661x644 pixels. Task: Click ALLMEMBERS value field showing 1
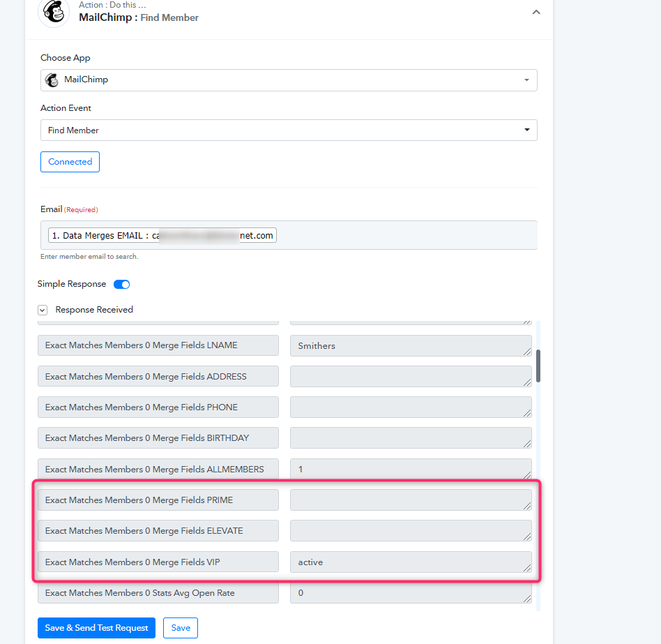tap(411, 469)
